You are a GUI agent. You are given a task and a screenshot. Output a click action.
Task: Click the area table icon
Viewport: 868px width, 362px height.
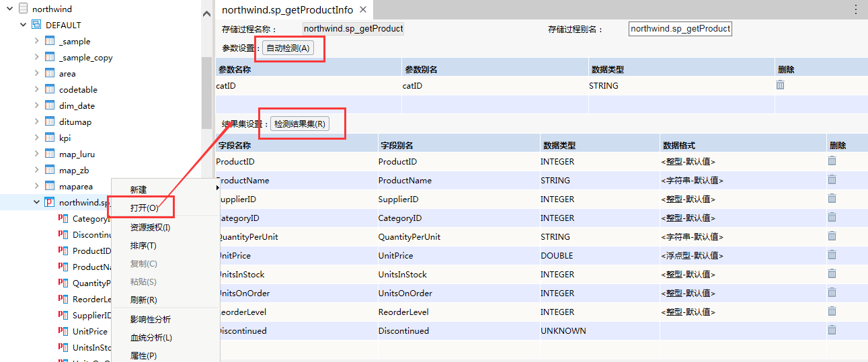click(x=50, y=73)
